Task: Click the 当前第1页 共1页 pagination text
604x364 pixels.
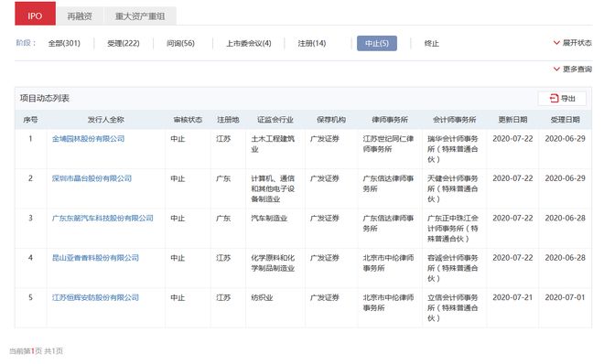Action: coord(37,351)
